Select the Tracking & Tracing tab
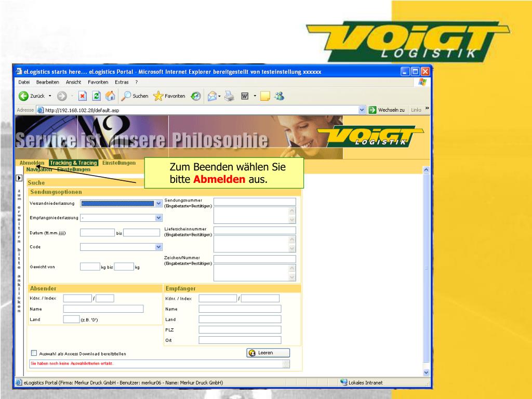 73,163
